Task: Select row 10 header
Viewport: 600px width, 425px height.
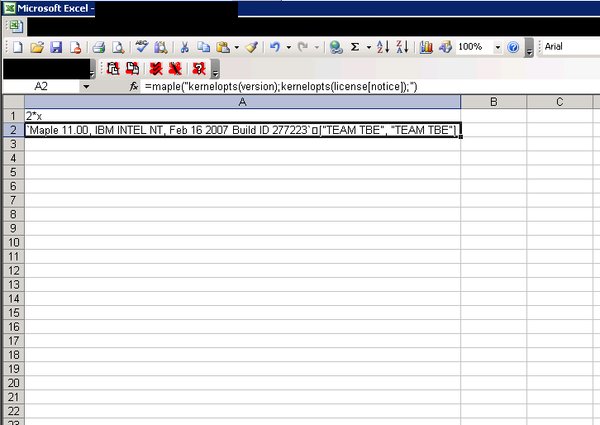Action: [x=13, y=243]
